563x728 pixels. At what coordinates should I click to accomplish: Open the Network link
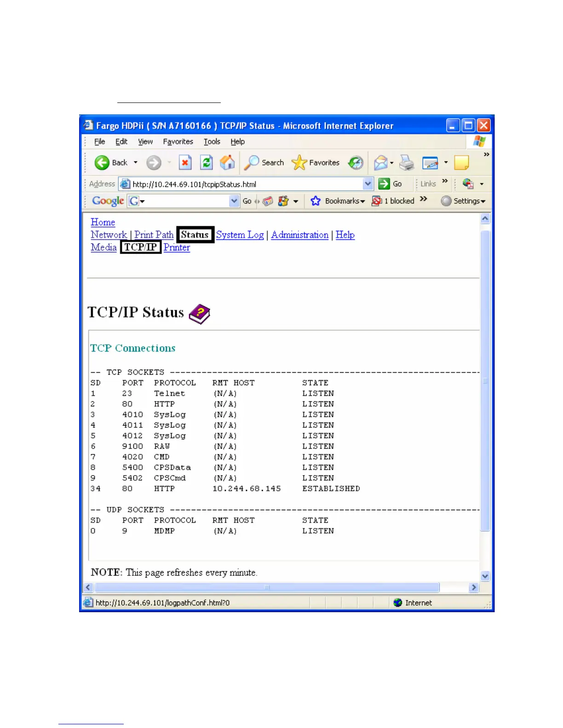pyautogui.click(x=109, y=235)
